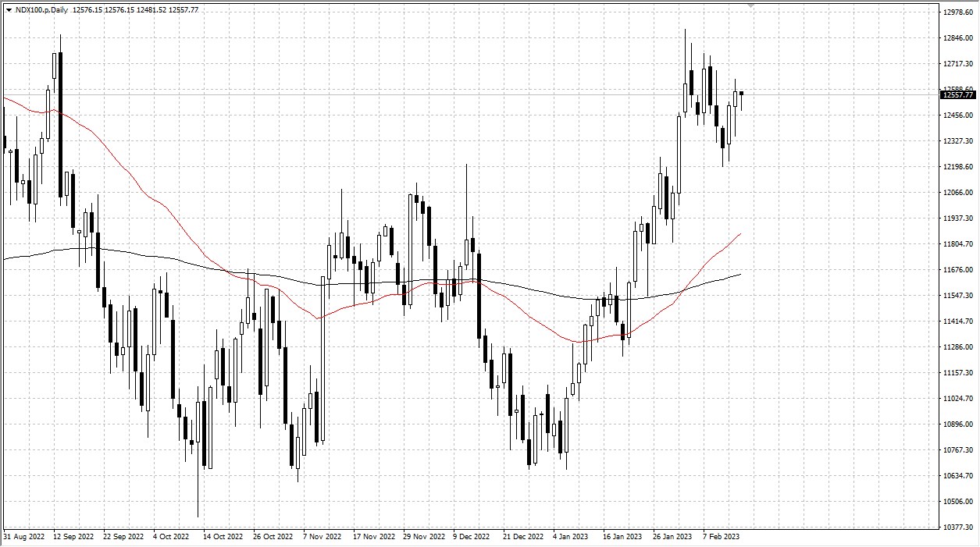The height and width of the screenshot is (547, 980).
Task: Click the 31 Aug 2022 date label
Action: [26, 537]
